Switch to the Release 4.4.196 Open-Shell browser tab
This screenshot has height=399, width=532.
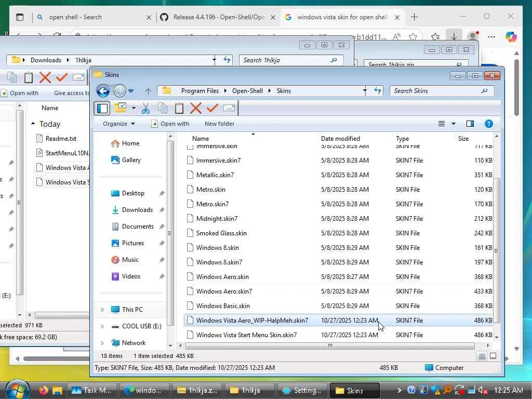tap(219, 17)
